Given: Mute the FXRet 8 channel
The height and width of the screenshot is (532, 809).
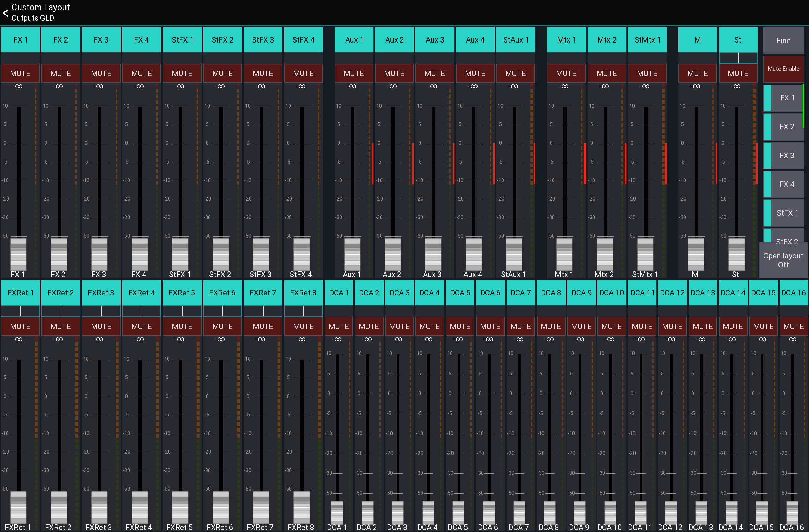Looking at the screenshot, I should (303, 326).
